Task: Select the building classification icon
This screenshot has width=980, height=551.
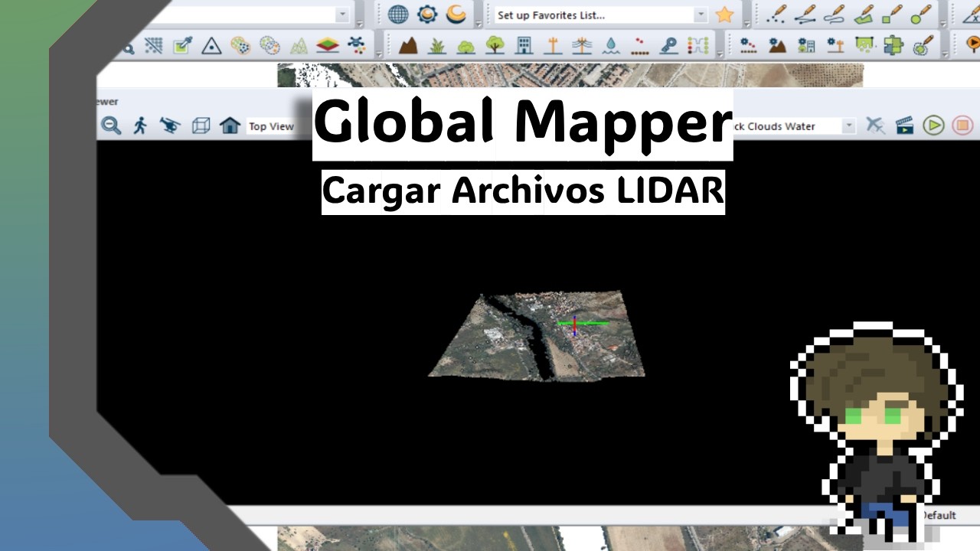Action: pos(524,45)
